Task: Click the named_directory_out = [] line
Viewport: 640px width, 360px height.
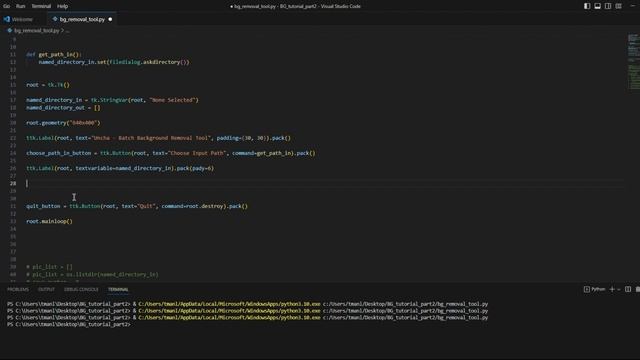Action: (63, 108)
